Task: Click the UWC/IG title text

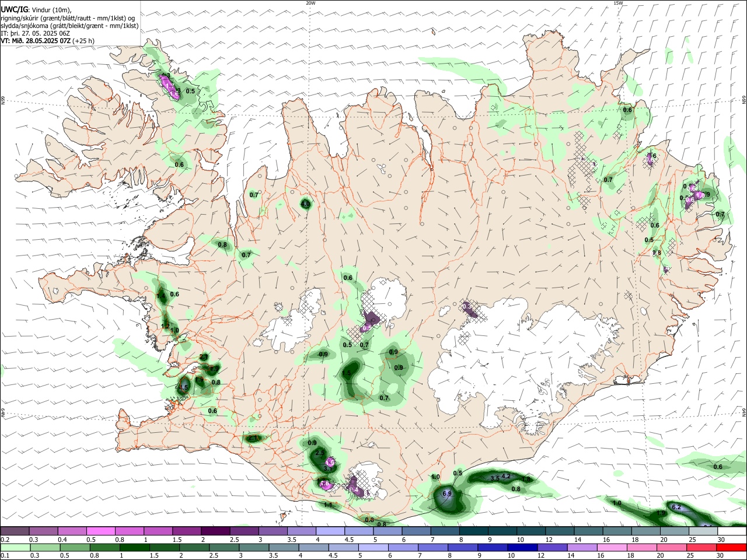Action: [15, 10]
